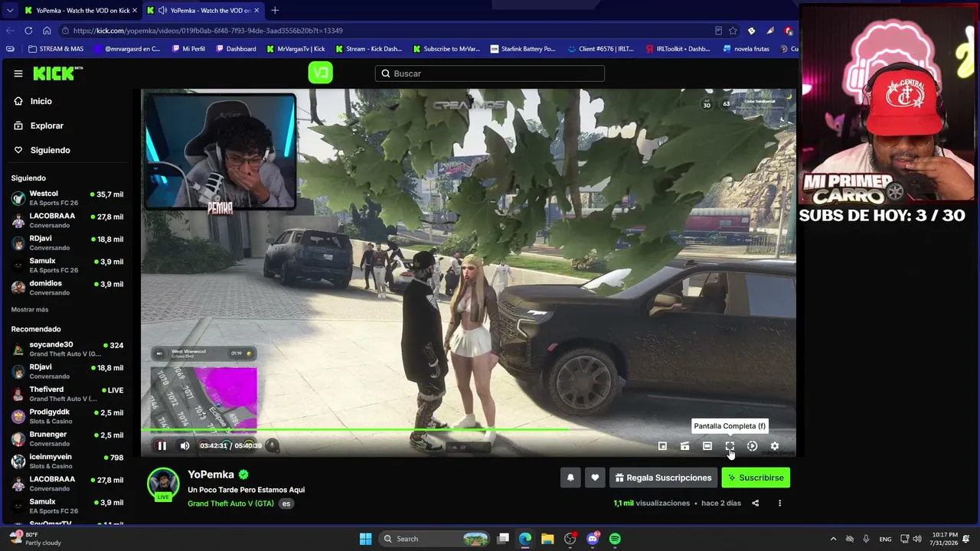
Task: Focus the Buscar search field
Action: point(490,73)
